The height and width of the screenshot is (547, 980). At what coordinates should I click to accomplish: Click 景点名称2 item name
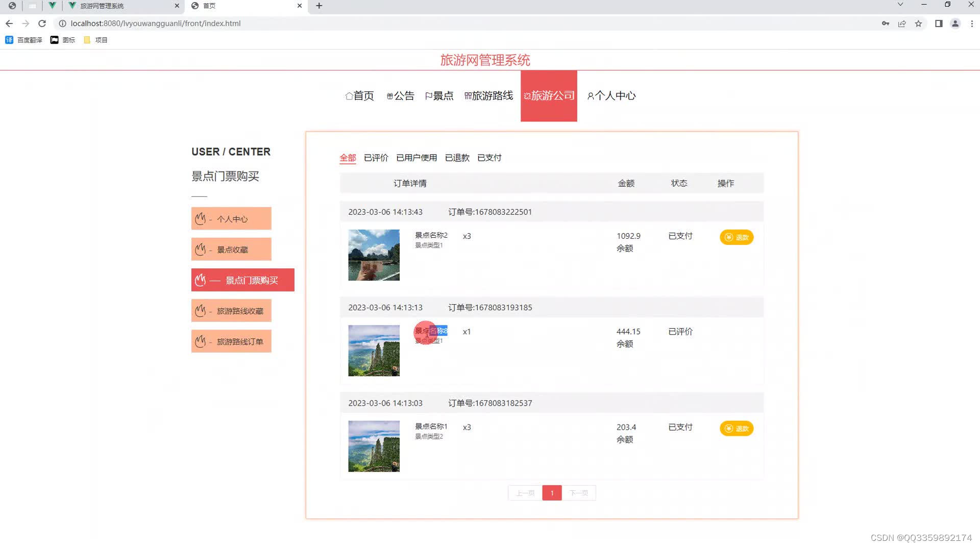tap(431, 235)
